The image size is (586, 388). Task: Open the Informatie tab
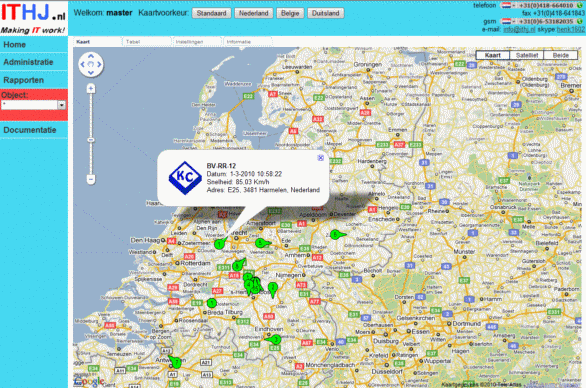(248, 42)
